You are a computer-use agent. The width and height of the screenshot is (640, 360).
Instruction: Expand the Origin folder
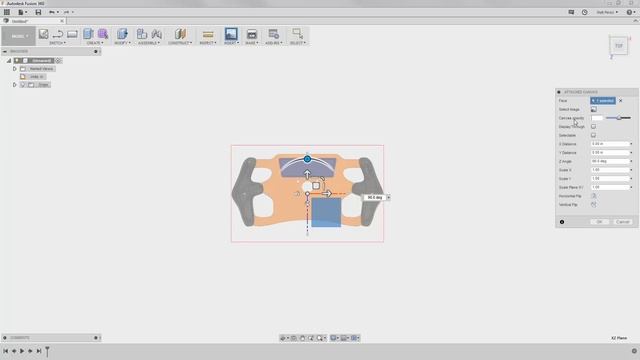tap(15, 85)
